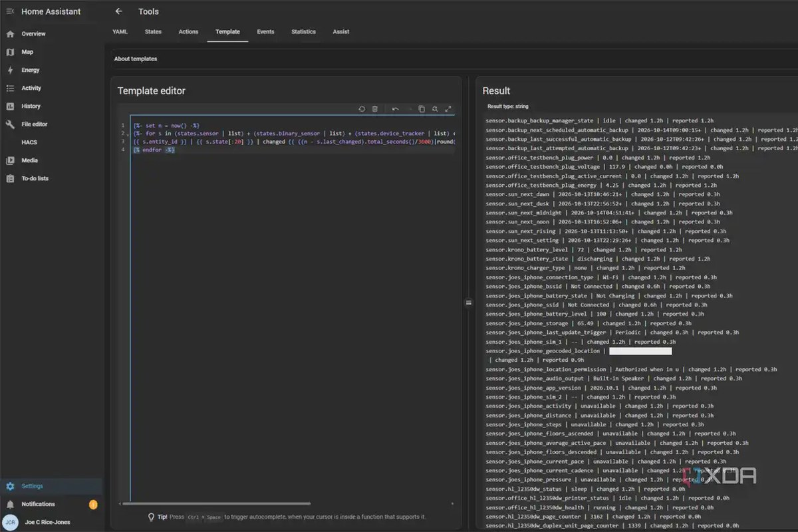The image size is (798, 532).
Task: Switch to the YAML tab
Action: click(x=120, y=32)
